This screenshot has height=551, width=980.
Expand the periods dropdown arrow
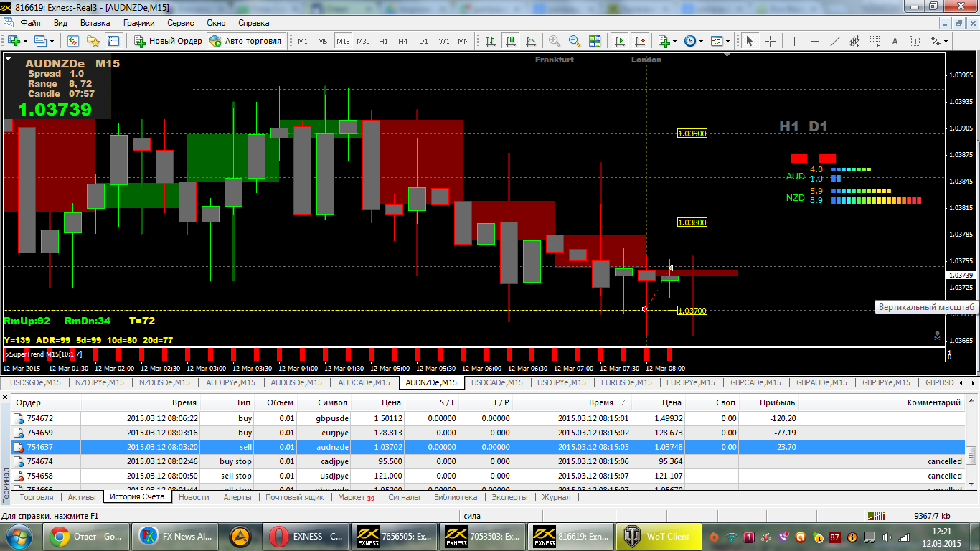click(x=701, y=41)
